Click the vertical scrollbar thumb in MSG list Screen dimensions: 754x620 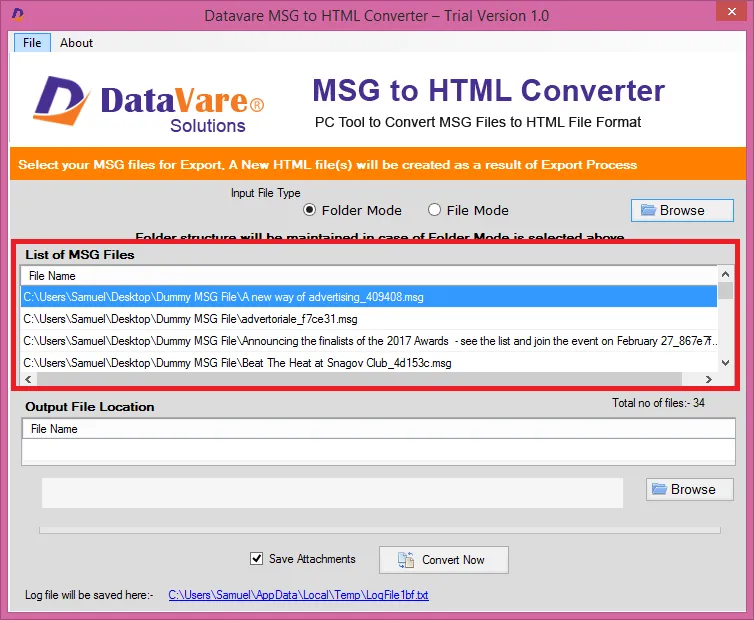coord(726,291)
